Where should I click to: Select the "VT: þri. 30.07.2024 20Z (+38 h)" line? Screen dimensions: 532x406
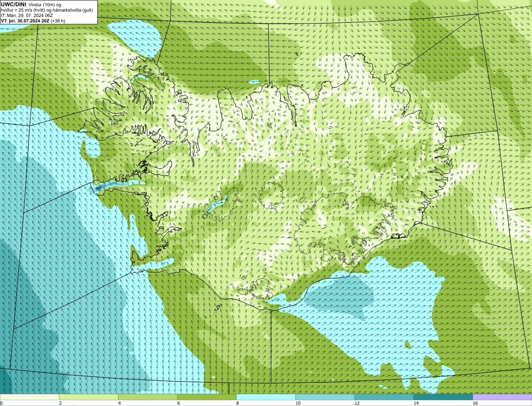[x=33, y=21]
